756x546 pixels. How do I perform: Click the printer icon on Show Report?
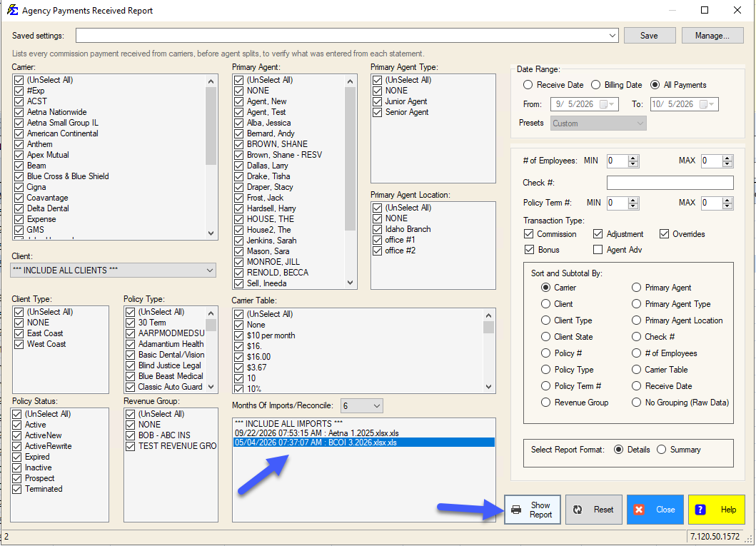(516, 510)
